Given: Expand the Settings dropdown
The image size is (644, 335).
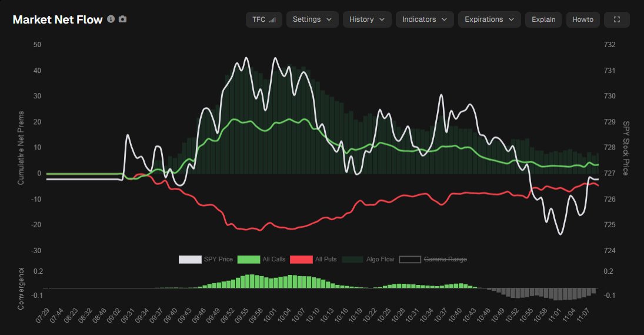Looking at the screenshot, I should 312,20.
